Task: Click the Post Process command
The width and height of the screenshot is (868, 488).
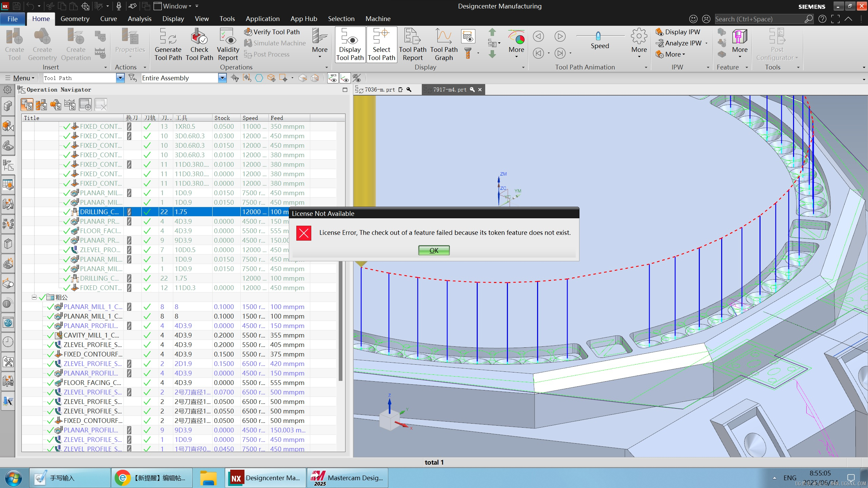Action: [267, 54]
